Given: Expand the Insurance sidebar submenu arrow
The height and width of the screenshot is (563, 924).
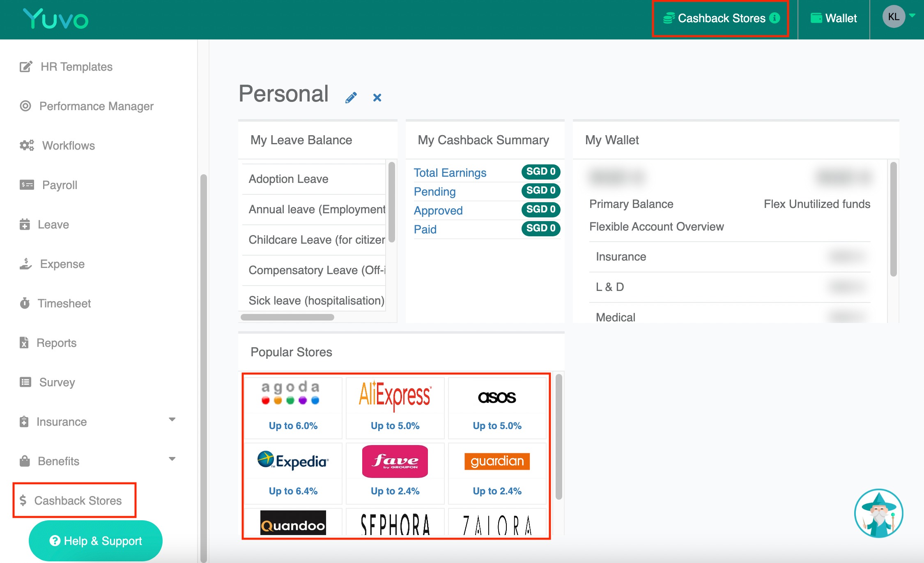Looking at the screenshot, I should click(x=172, y=419).
